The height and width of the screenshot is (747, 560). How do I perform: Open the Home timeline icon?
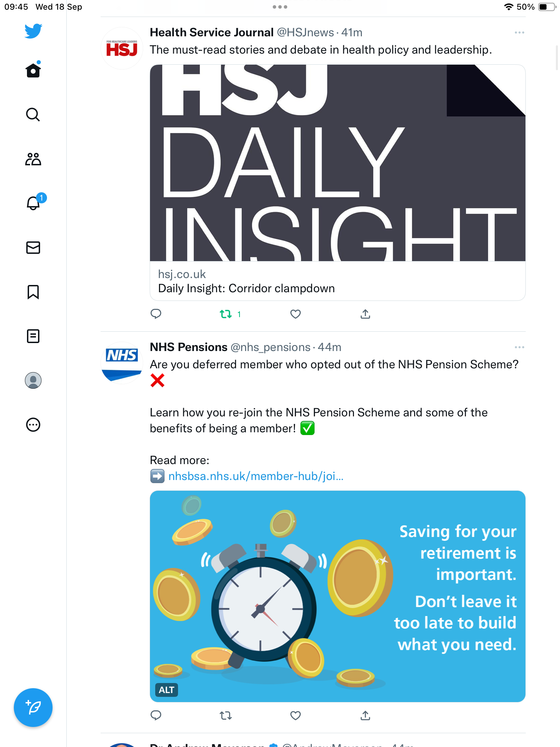[33, 70]
